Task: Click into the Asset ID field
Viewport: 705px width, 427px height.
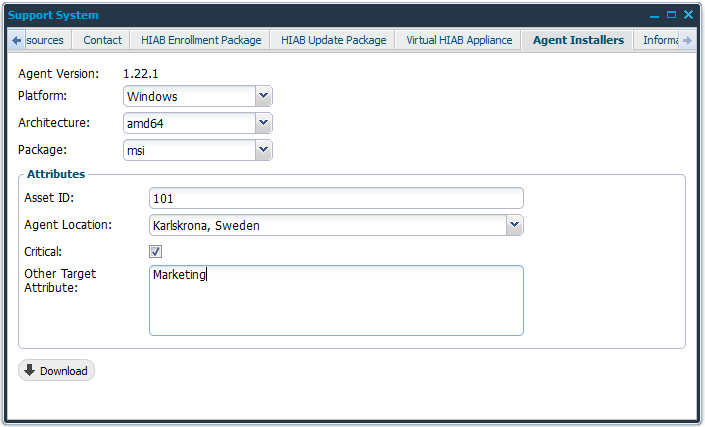Action: click(335, 198)
